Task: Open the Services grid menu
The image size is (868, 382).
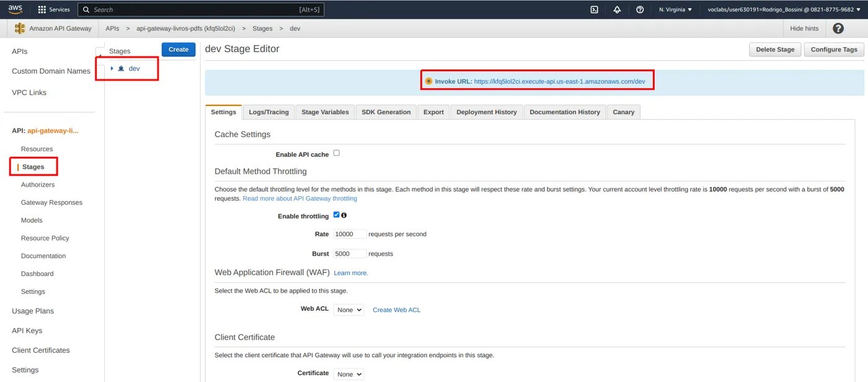Action: point(54,9)
